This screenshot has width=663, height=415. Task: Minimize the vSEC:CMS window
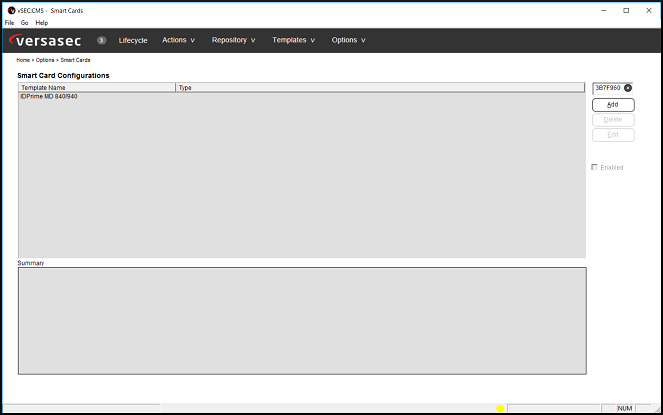604,11
